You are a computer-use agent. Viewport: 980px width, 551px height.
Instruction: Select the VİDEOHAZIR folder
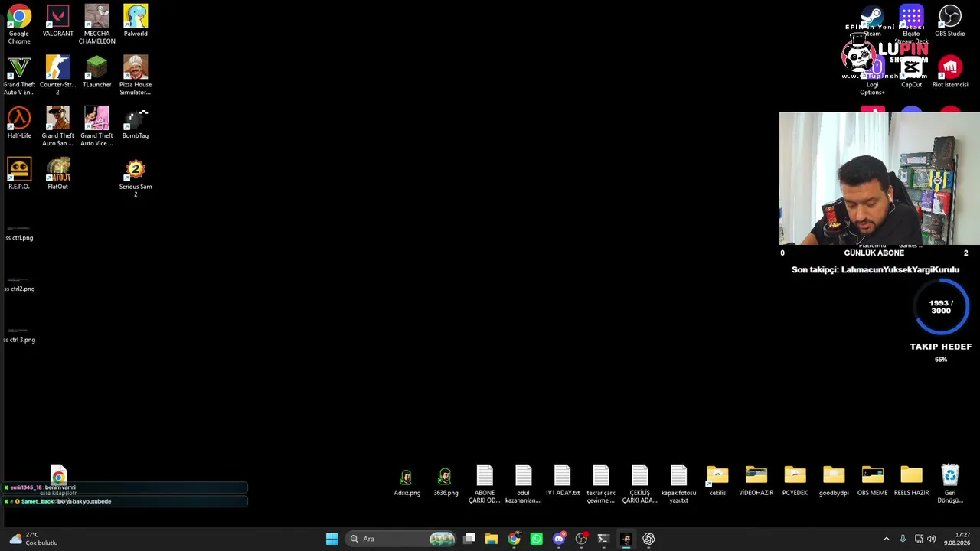coord(756,481)
